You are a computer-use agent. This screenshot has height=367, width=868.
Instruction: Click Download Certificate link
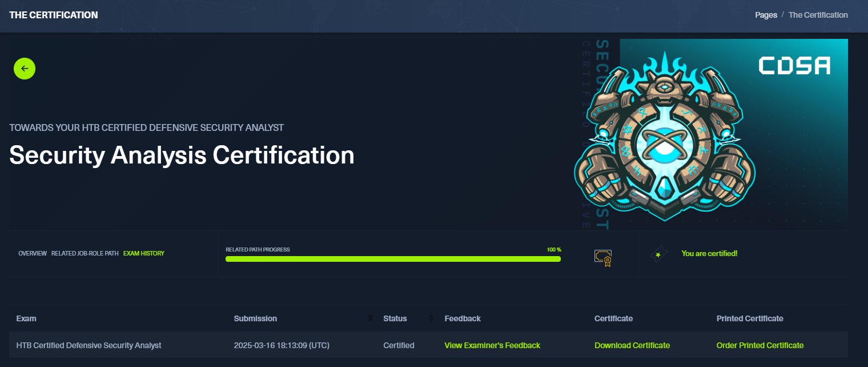[x=632, y=345]
